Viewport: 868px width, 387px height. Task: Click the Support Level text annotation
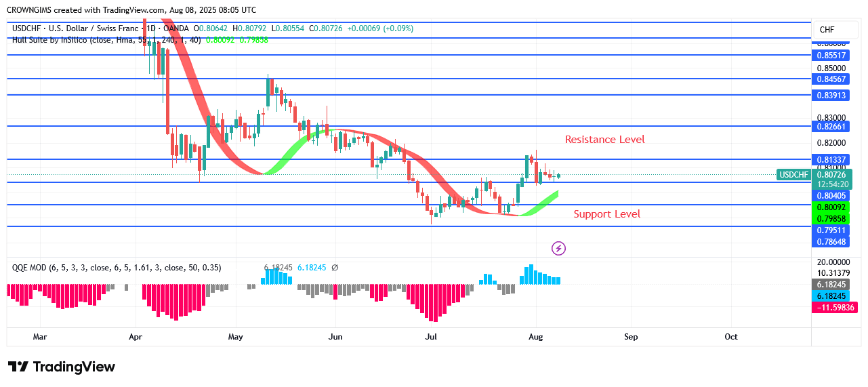(607, 214)
